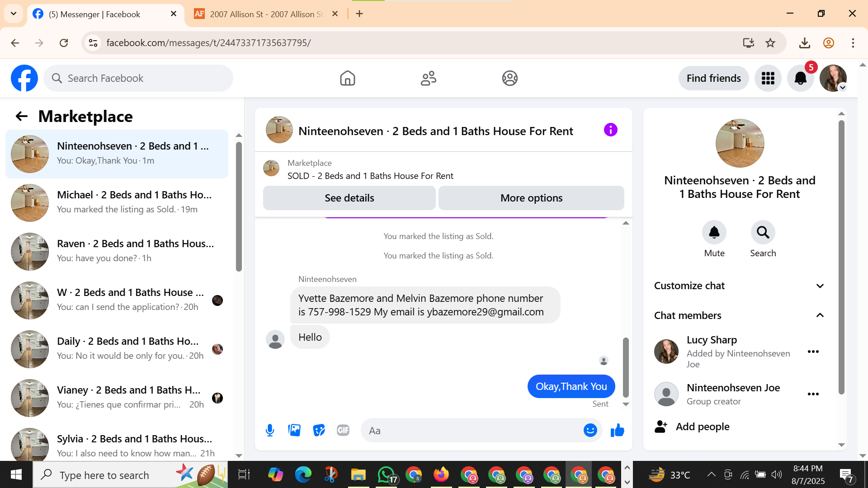The width and height of the screenshot is (868, 488).
Task: Close the 2007 Allison St tab
Action: coord(335,14)
